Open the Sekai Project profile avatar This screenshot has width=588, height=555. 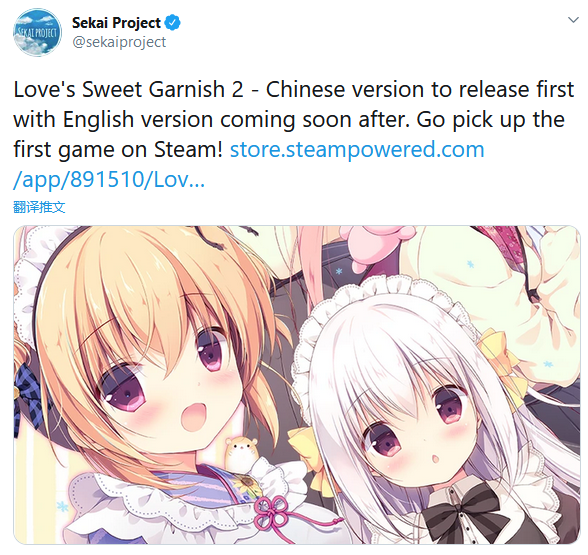pos(37,32)
